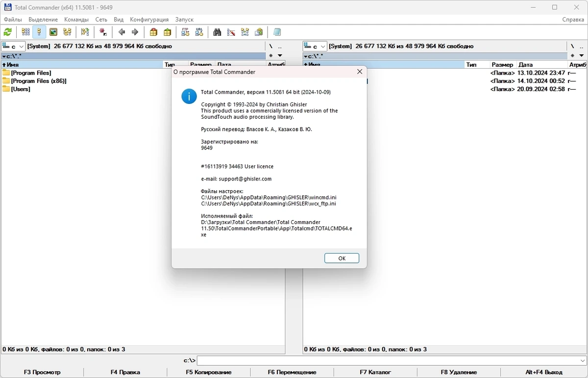The width and height of the screenshot is (588, 378).
Task: Click F5 Копирование button
Action: pyautogui.click(x=209, y=372)
